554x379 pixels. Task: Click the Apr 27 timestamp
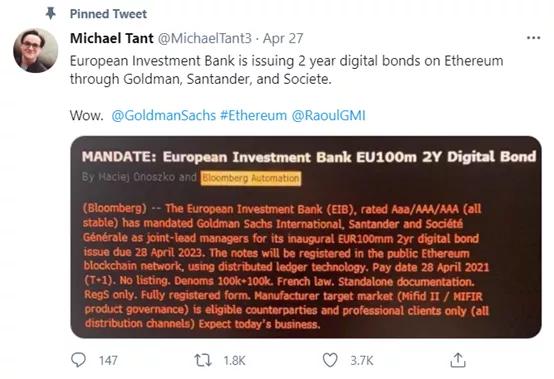283,38
